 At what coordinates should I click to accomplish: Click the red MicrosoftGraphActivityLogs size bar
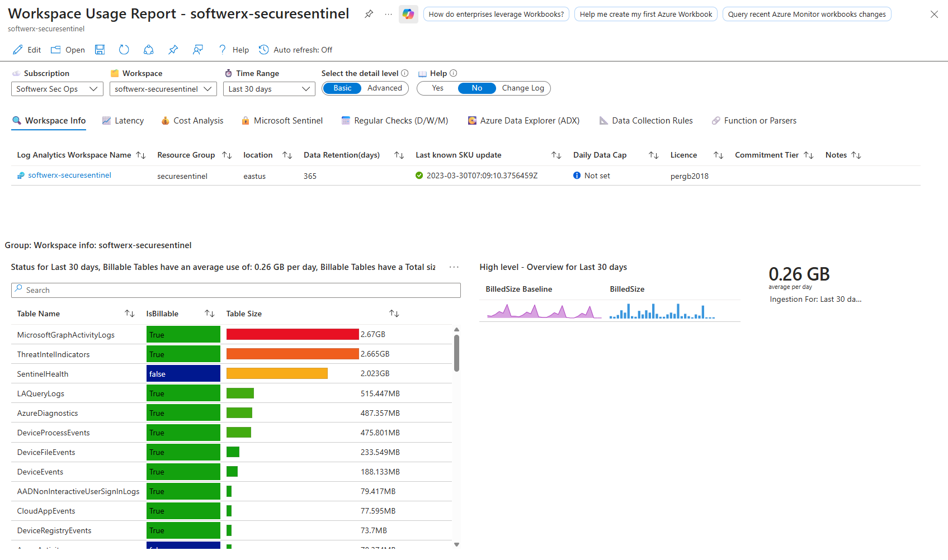[293, 334]
